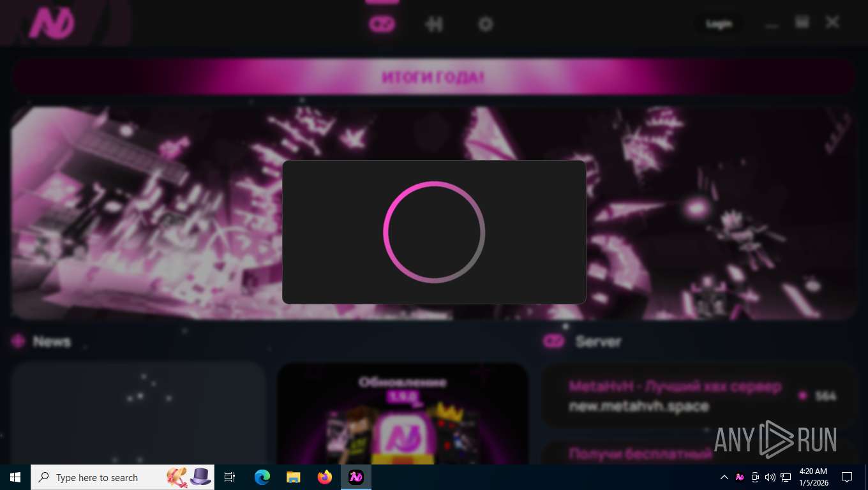The width and height of the screenshot is (868, 490).
Task: Open the clock showing 4:20 AM
Action: click(813, 477)
